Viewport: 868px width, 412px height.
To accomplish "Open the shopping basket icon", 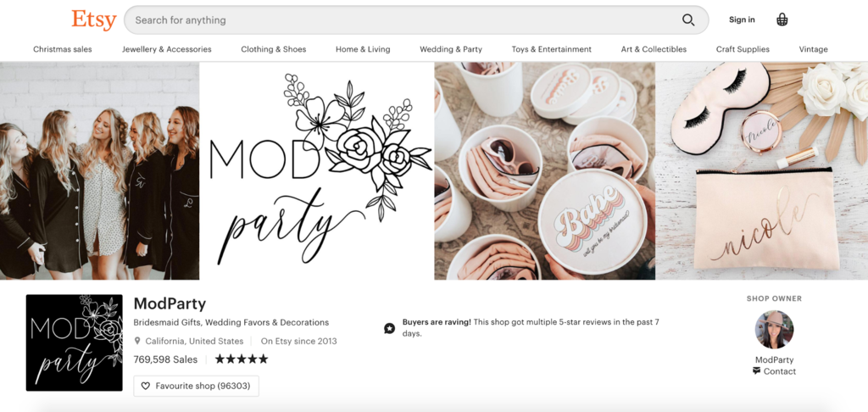I will [x=782, y=20].
